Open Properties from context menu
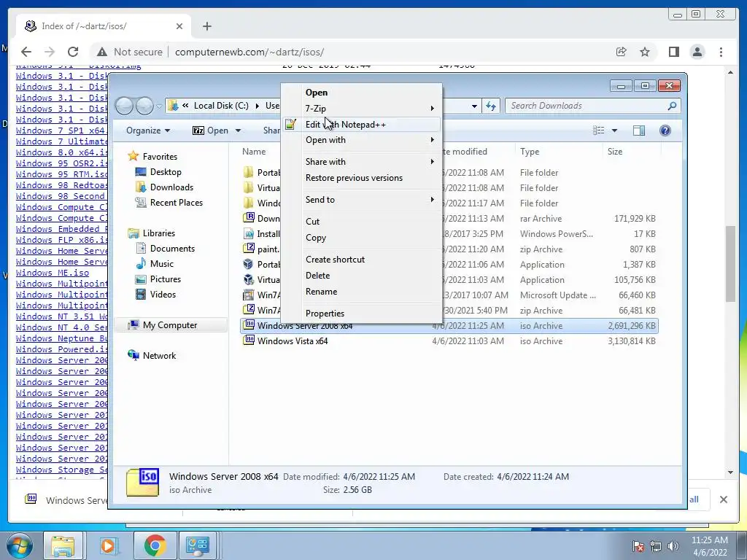This screenshot has width=747, height=560. coord(361,314)
